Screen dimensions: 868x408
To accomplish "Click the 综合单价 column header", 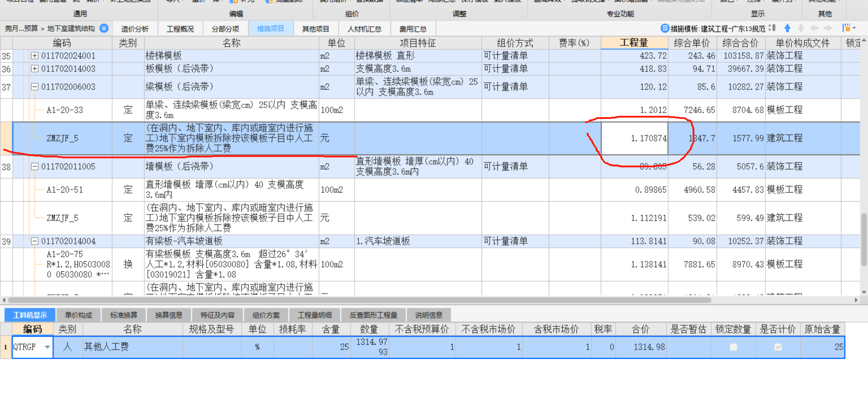I will point(692,43).
